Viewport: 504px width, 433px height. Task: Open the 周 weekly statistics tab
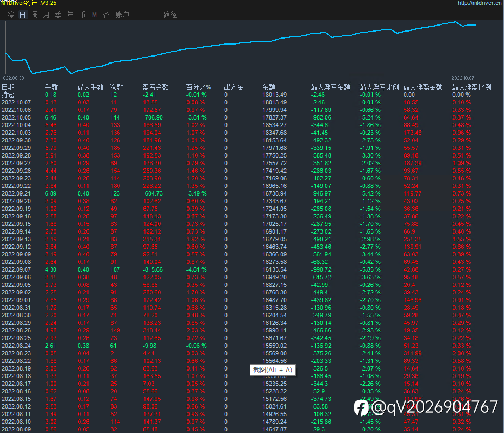35,15
